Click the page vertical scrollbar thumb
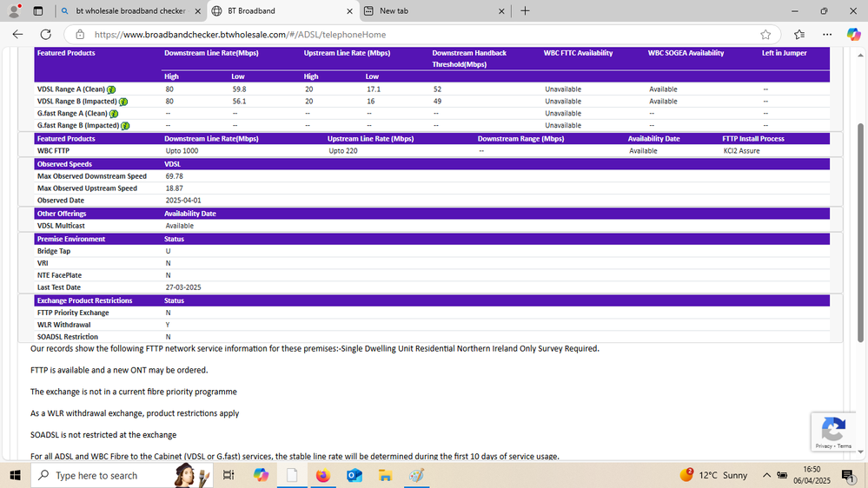Screen dimensions: 868x488 pyautogui.click(x=861, y=226)
